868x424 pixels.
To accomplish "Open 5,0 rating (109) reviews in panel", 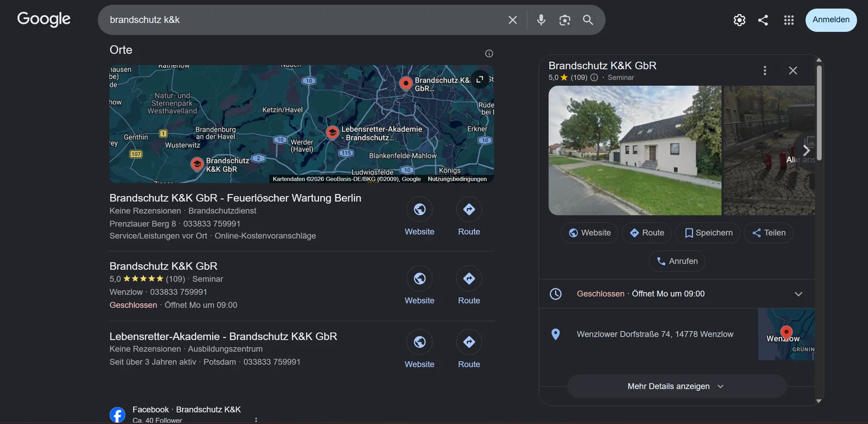I will pyautogui.click(x=568, y=78).
